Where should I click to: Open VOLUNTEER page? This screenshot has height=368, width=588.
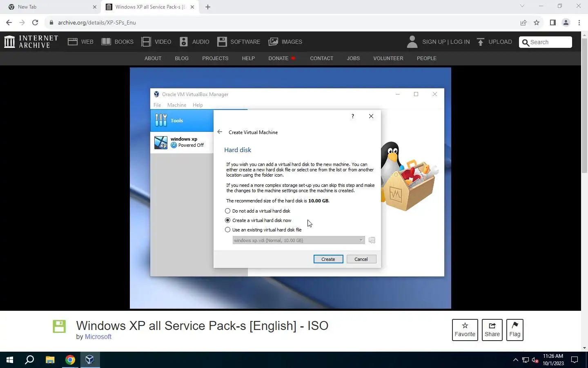point(388,58)
